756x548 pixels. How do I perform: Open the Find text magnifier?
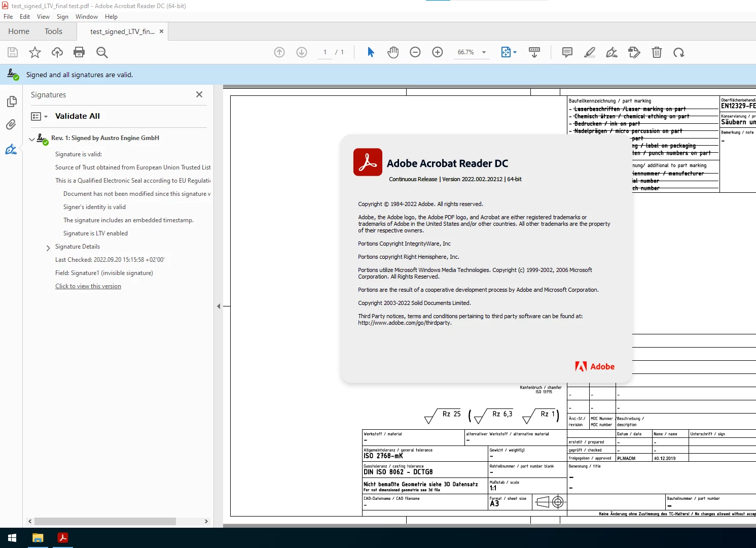[102, 52]
